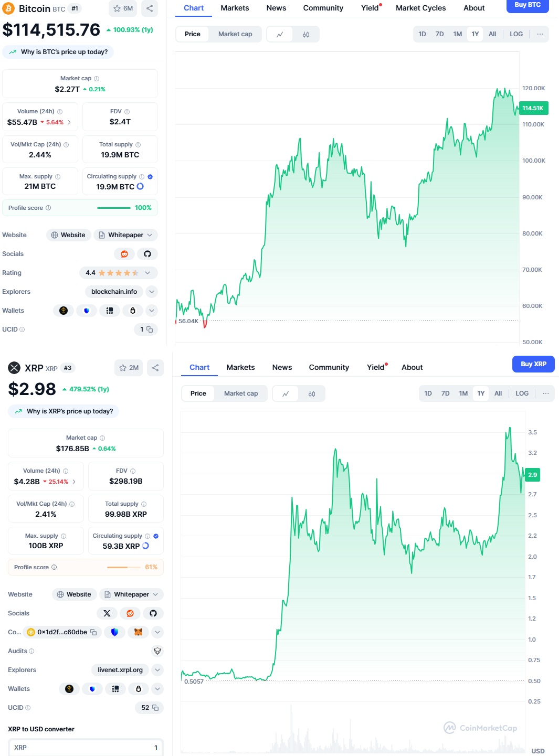
Task: Open the Market Cycles tab for Bitcoin
Action: pyautogui.click(x=420, y=8)
